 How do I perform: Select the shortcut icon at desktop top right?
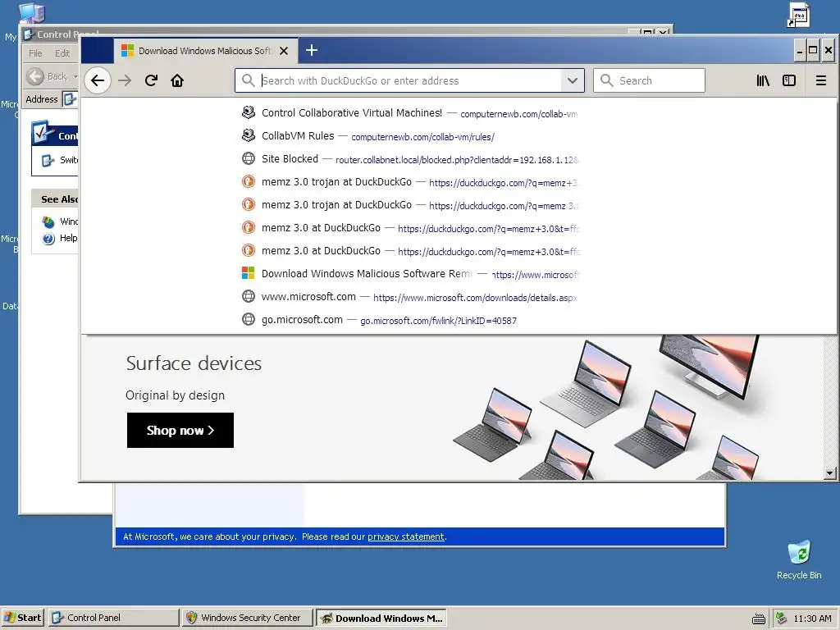click(798, 15)
